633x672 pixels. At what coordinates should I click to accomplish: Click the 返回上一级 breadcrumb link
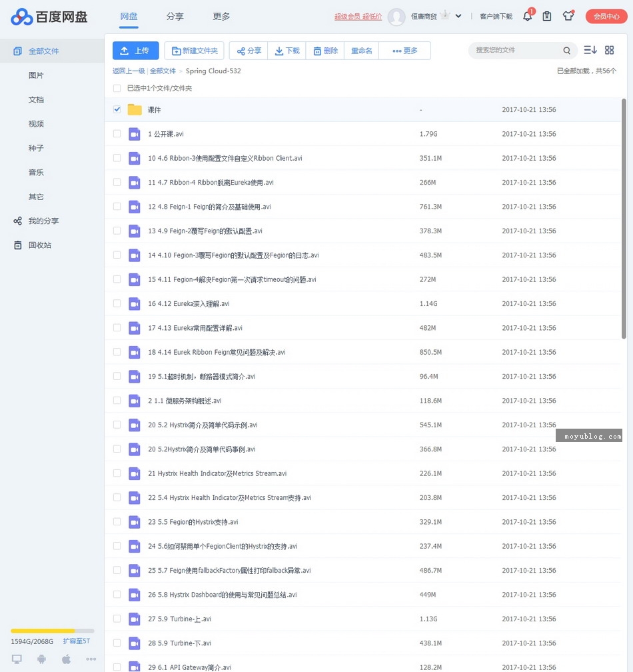(129, 71)
